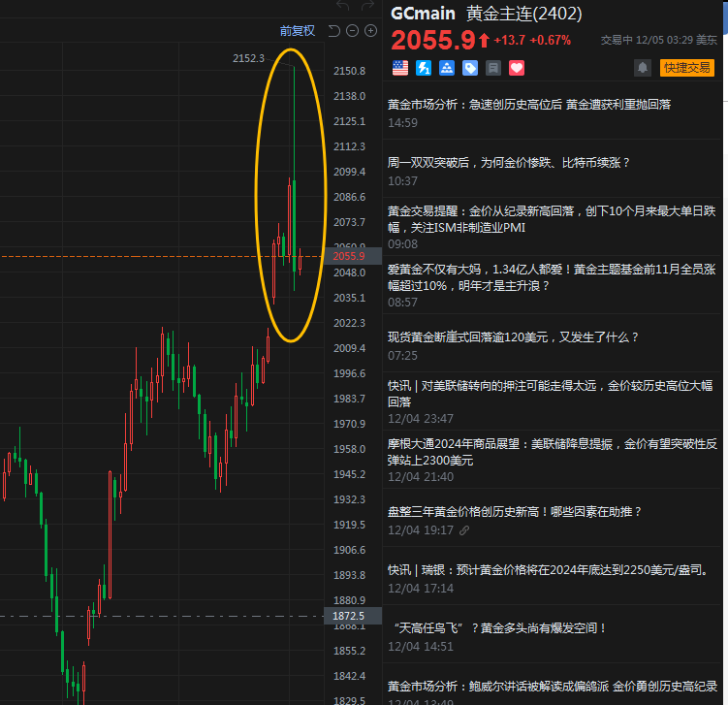728x705 pixels.
Task: Open the 前复权 adjustment dropdown
Action: point(298,31)
